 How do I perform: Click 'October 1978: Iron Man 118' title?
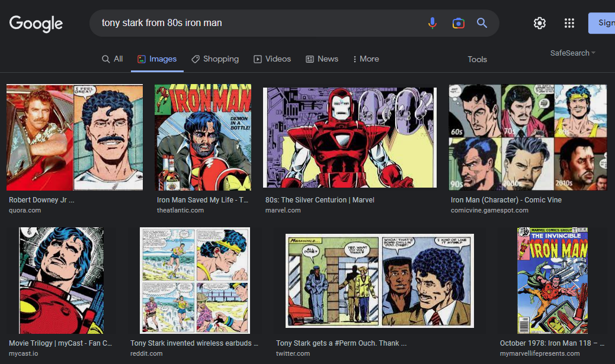[552, 343]
